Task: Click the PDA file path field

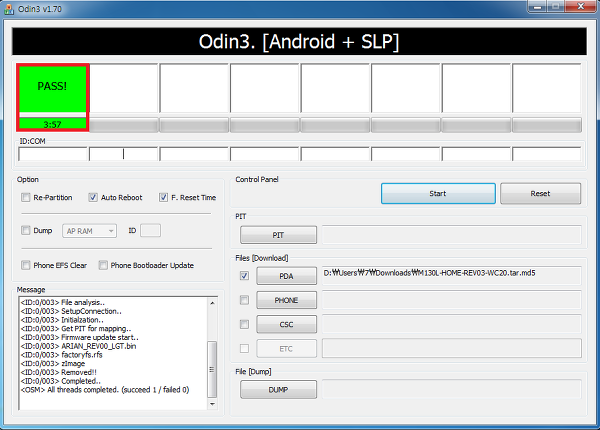Action: point(451,275)
